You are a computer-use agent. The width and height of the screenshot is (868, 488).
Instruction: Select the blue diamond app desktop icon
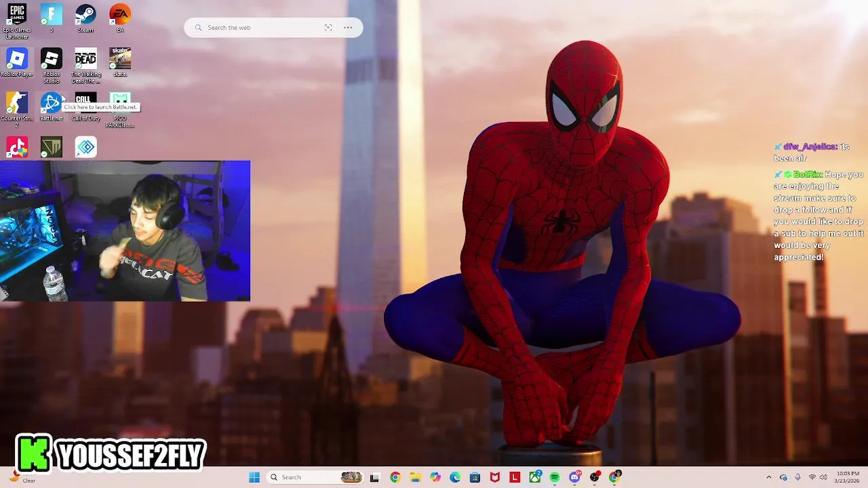(85, 147)
